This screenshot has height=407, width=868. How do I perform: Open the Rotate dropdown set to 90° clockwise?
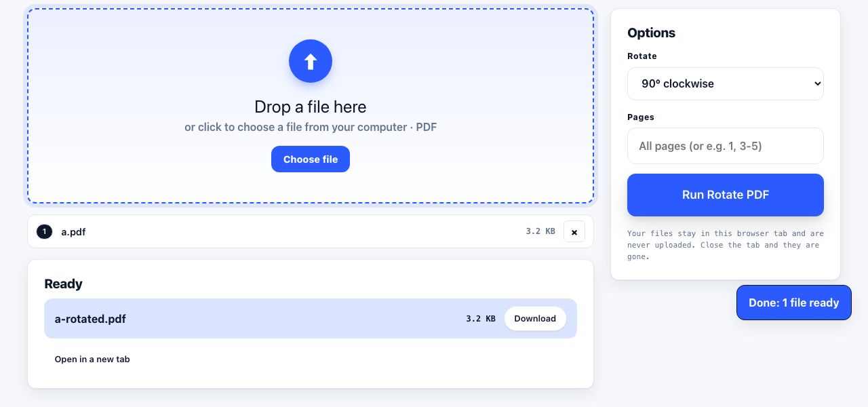tap(726, 83)
